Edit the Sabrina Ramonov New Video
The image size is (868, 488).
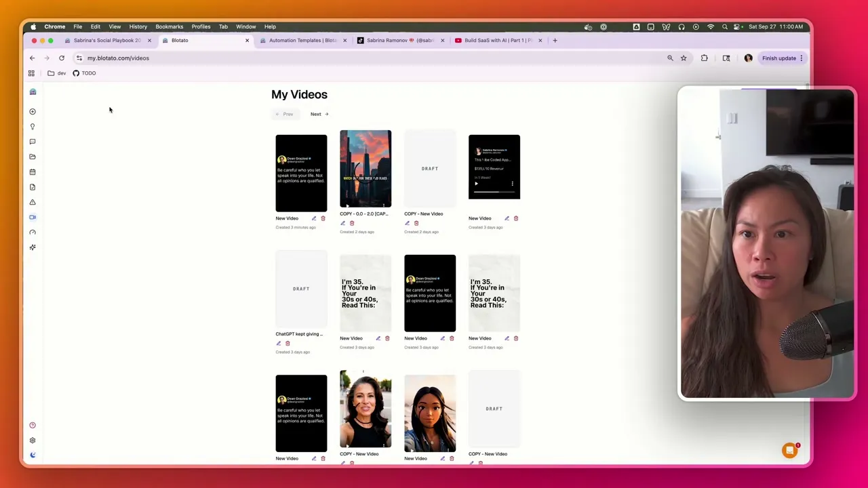[507, 218]
